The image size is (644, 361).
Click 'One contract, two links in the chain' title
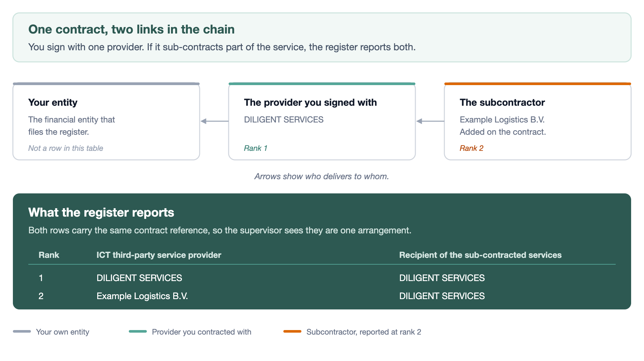131,29
